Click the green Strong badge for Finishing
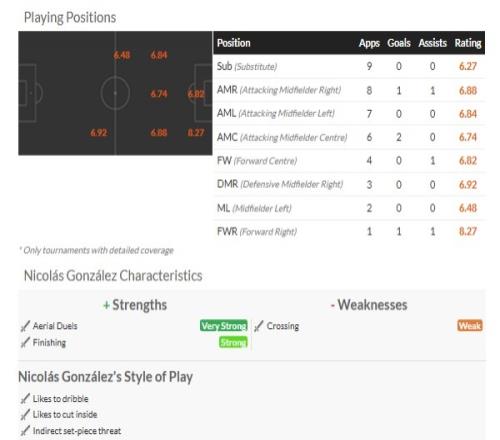This screenshot has width=500, height=440. pyautogui.click(x=233, y=342)
